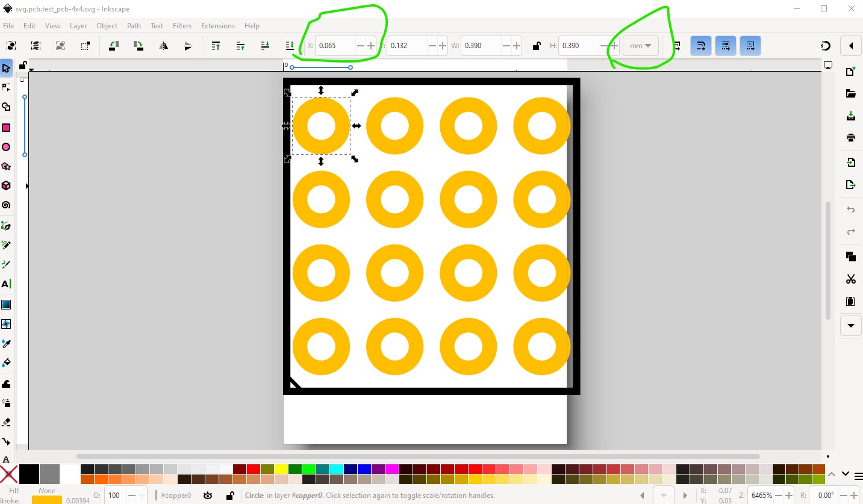Click the W width input field
Viewport: 863px width, 504px height.
tap(480, 46)
